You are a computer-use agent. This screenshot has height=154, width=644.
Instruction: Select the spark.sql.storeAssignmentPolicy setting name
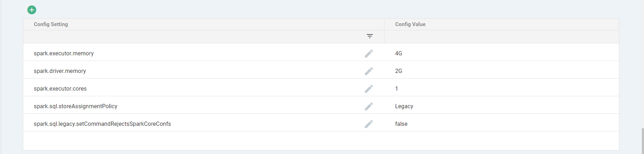75,106
